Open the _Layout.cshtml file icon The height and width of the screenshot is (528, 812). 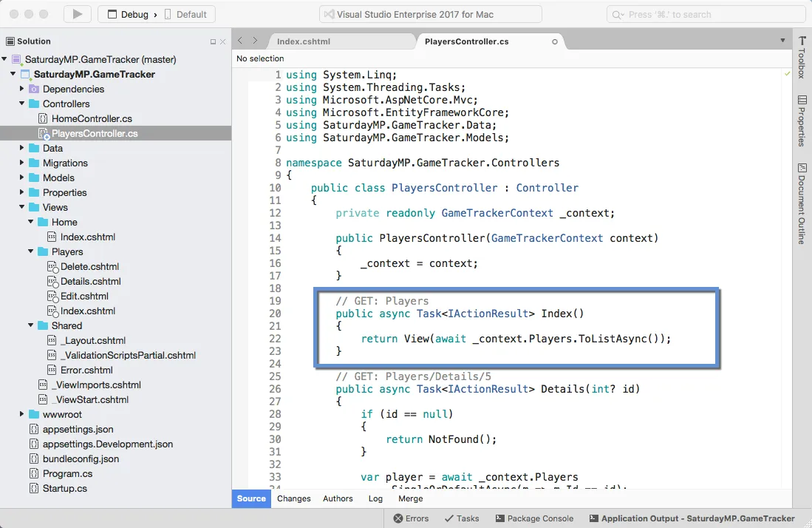tap(52, 340)
